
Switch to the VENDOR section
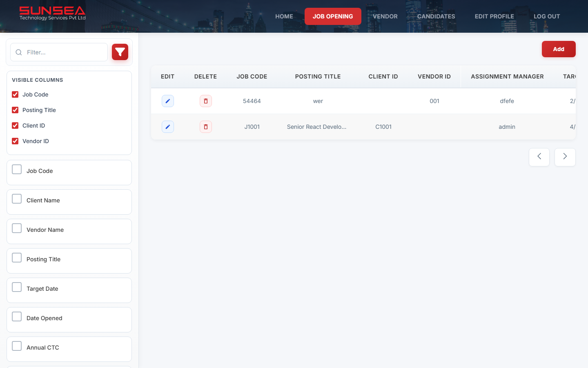coord(385,16)
